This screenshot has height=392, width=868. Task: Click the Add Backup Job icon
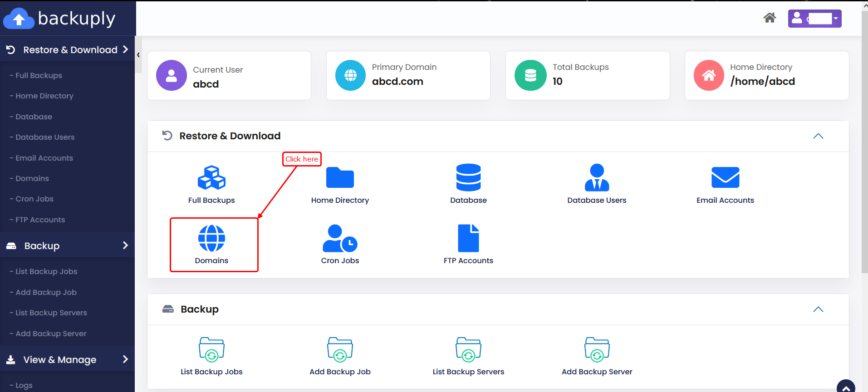click(x=340, y=350)
